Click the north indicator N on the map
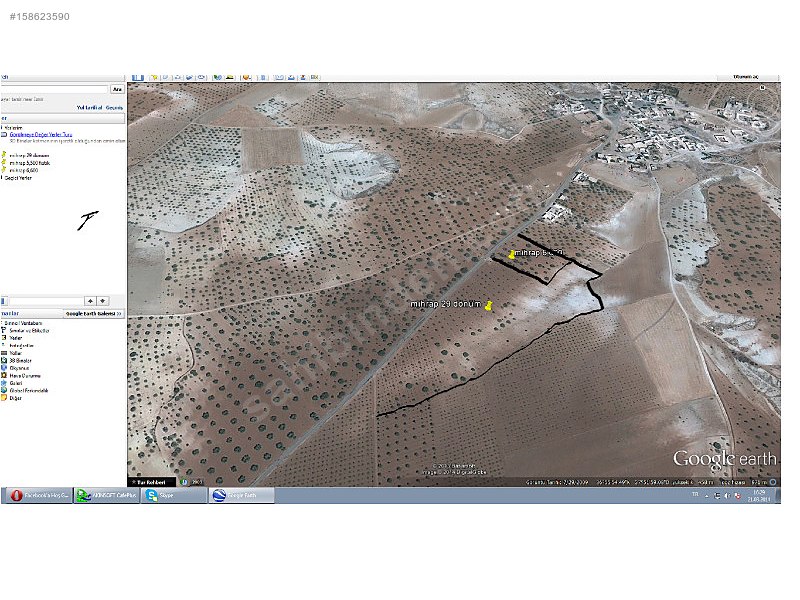This screenshot has width=800, height=600. point(762,88)
